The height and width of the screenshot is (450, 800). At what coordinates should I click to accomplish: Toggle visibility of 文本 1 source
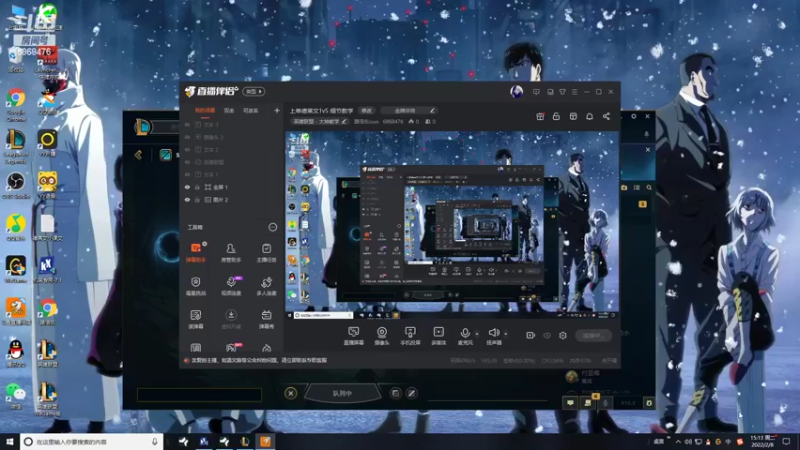pyautogui.click(x=187, y=174)
